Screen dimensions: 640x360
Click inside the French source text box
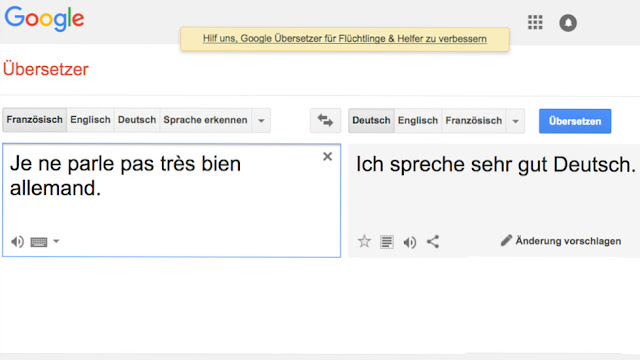coord(171,200)
